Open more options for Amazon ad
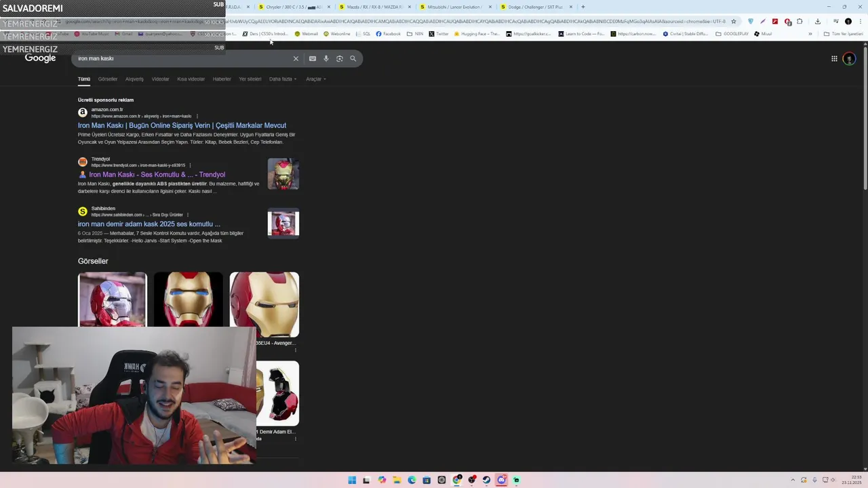This screenshot has width=868, height=488. [197, 116]
